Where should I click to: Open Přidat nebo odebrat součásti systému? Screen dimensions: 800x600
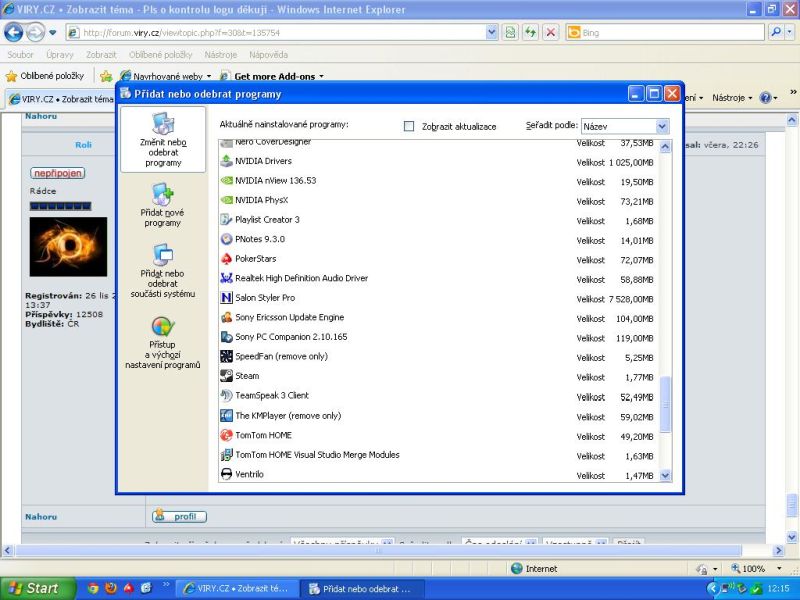pyautogui.click(x=163, y=271)
